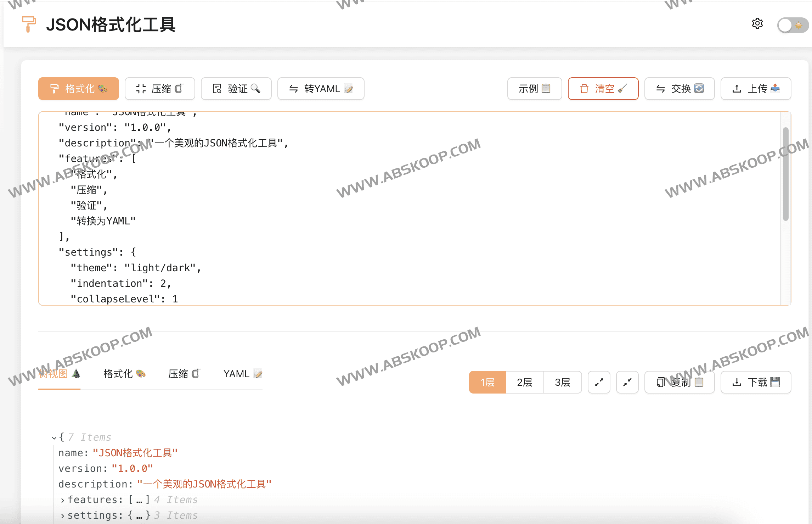
Task: Expand the settings object node
Action: coord(63,515)
